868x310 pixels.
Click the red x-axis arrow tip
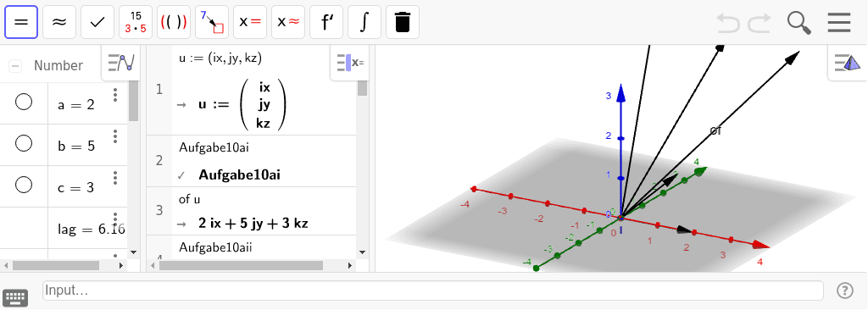pyautogui.click(x=762, y=246)
